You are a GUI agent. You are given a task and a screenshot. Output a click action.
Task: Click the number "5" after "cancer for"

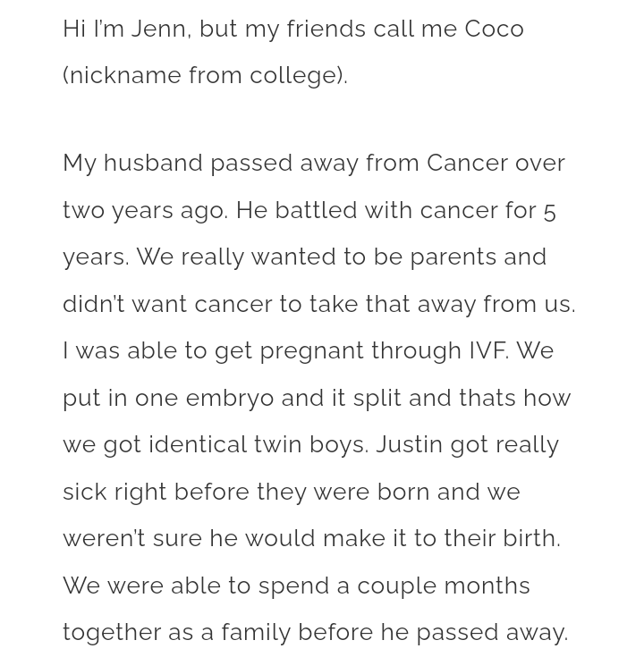pyautogui.click(x=549, y=211)
